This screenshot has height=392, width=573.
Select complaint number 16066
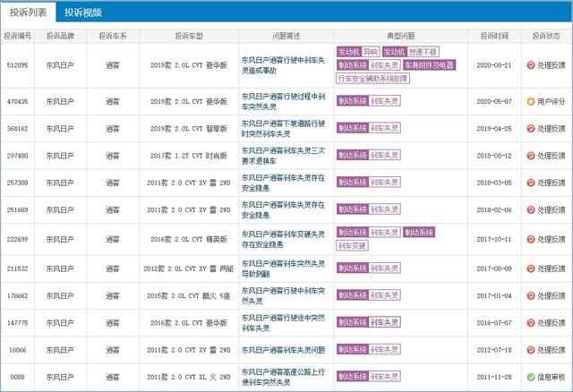(18, 350)
